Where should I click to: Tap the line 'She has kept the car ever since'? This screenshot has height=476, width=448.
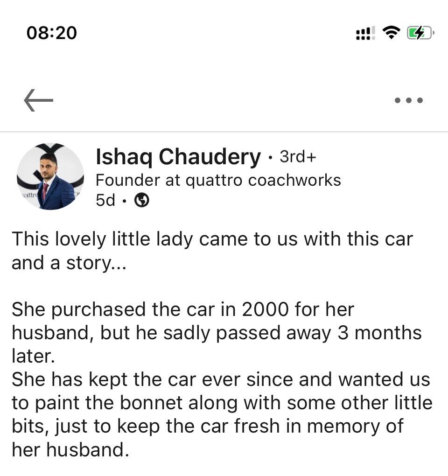153,380
